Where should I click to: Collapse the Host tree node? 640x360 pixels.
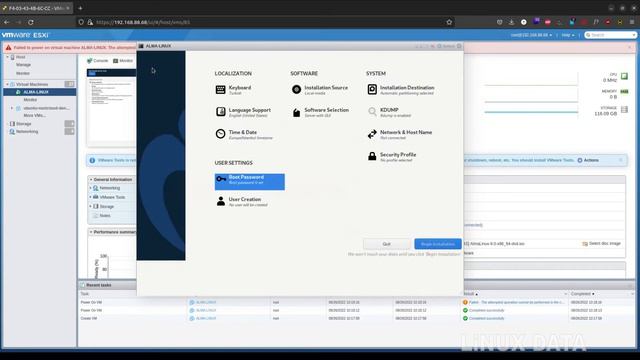tap(7, 57)
